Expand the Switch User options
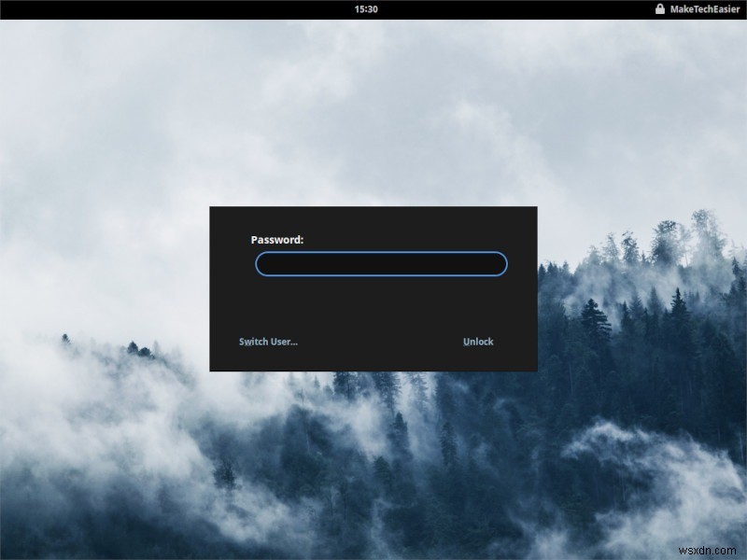The width and height of the screenshot is (747, 560). [268, 342]
